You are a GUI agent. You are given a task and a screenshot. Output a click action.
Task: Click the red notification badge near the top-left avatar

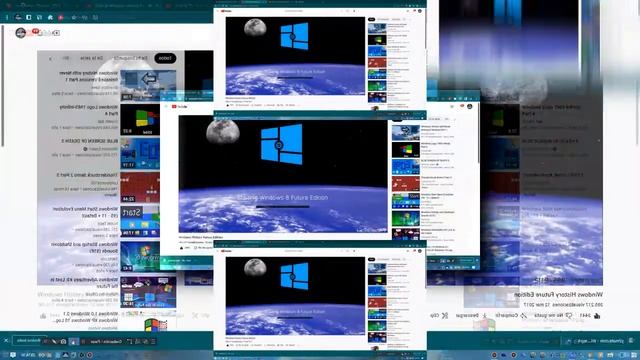tap(36, 31)
